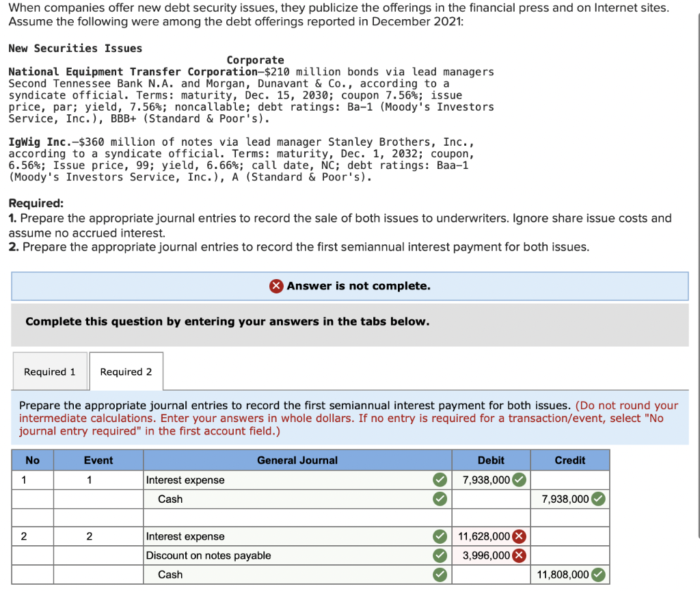Select the event 2 Interest expense account field
This screenshot has width=700, height=591.
[x=297, y=536]
